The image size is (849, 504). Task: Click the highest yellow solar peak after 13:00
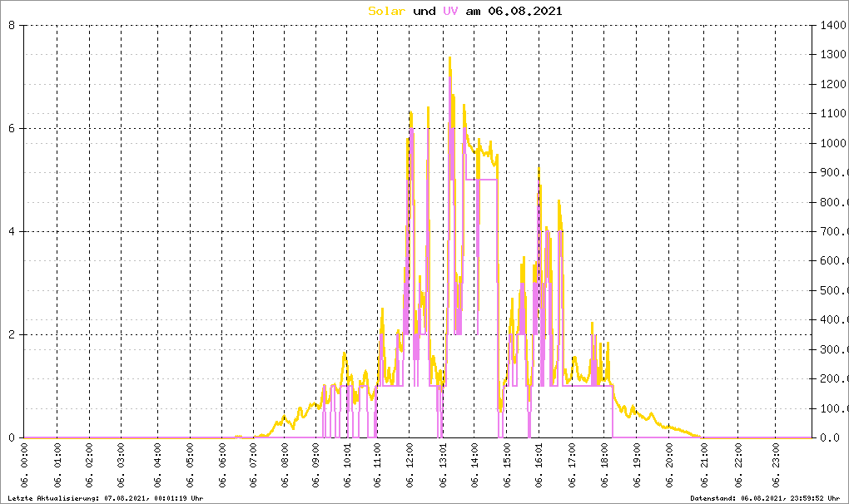[x=449, y=58]
